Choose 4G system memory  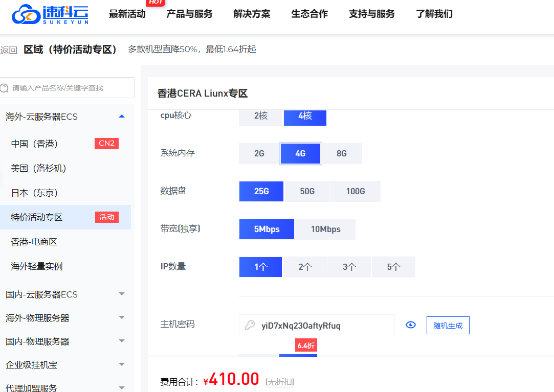click(300, 154)
